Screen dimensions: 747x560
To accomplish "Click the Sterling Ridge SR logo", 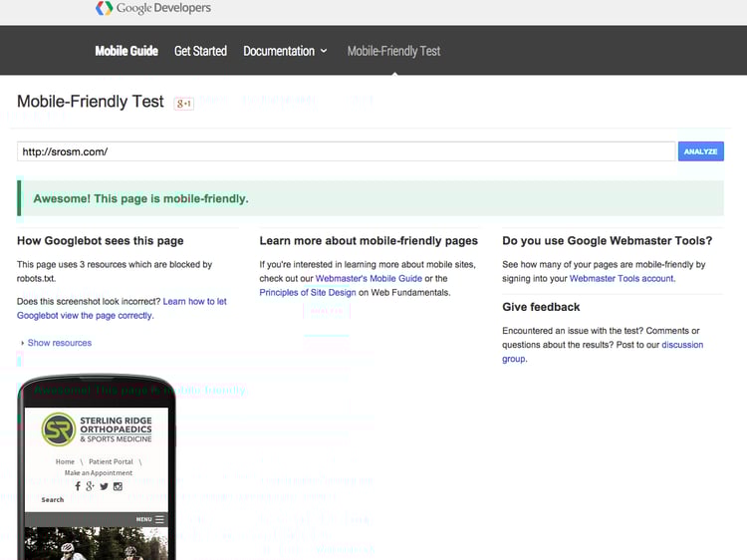I will tap(59, 428).
